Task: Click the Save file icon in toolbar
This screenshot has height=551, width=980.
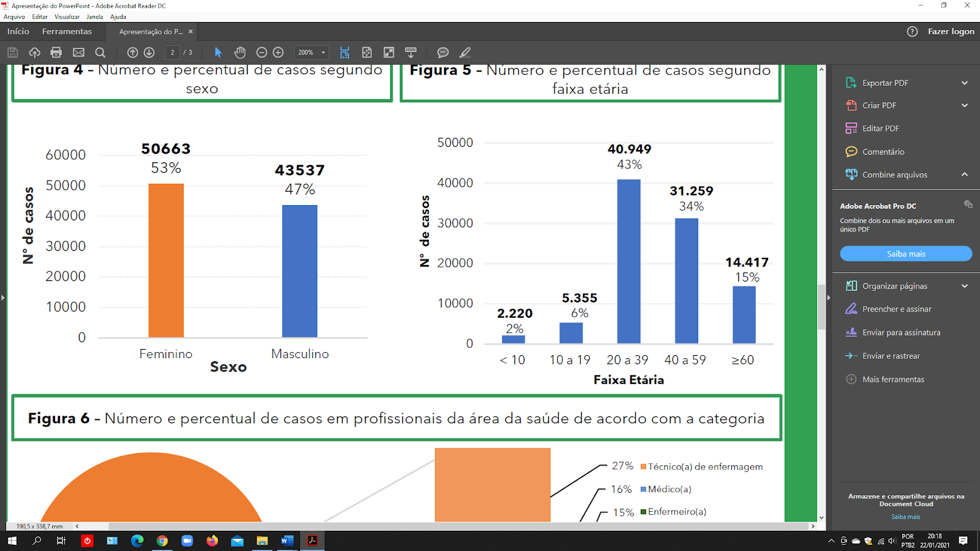Action: pyautogui.click(x=12, y=53)
